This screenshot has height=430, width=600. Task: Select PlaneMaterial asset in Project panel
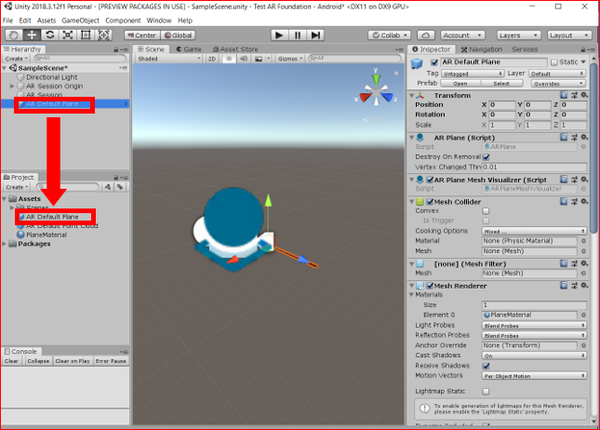(46, 235)
